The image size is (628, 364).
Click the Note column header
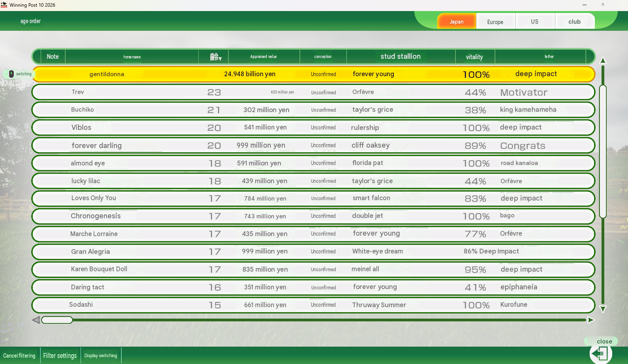point(53,57)
